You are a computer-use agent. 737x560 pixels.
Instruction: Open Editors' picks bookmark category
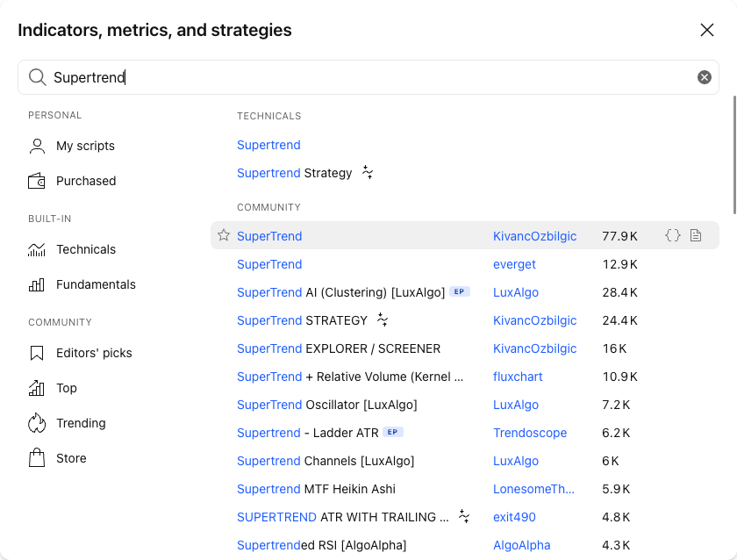click(81, 353)
